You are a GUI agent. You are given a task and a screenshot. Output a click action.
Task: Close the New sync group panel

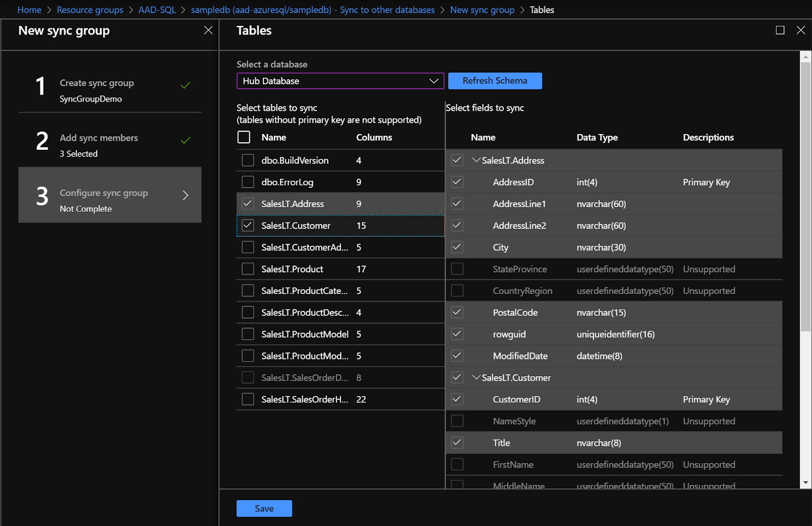[208, 30]
